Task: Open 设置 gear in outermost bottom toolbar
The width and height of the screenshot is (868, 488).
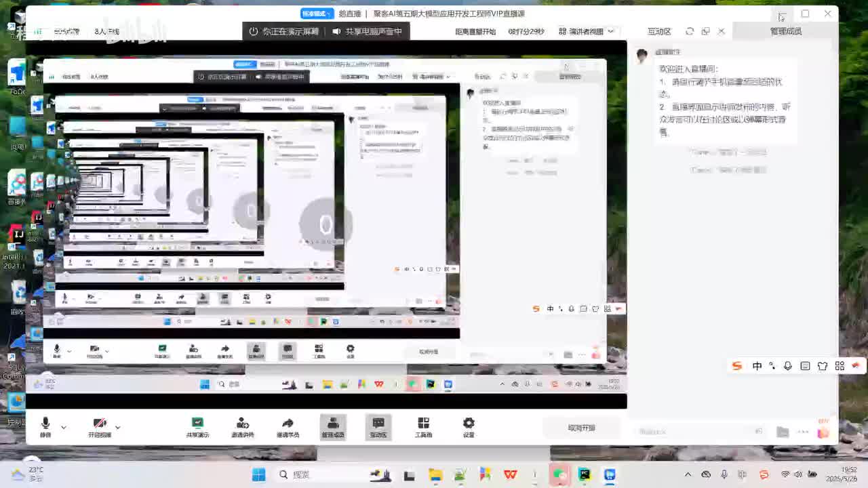Action: (469, 427)
